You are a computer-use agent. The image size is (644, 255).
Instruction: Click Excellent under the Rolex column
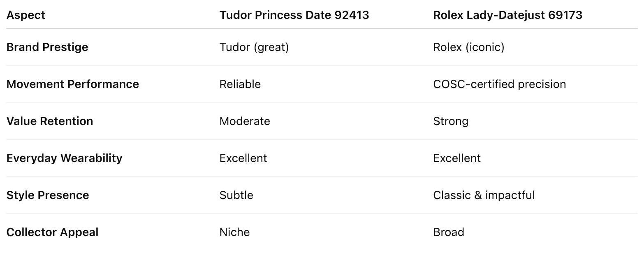[457, 158]
